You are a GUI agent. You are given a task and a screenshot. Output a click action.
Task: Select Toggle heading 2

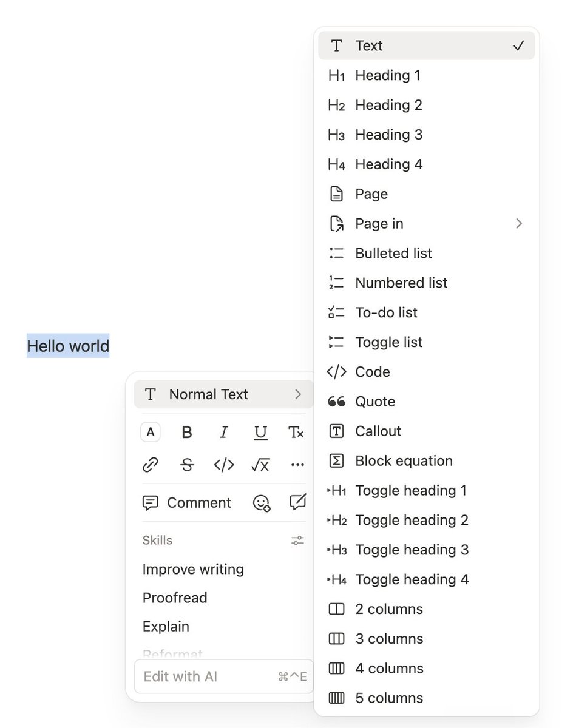(x=427, y=520)
